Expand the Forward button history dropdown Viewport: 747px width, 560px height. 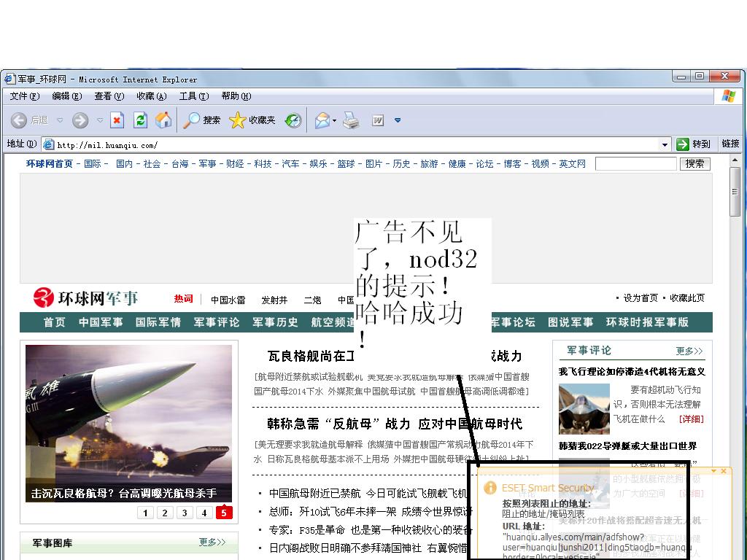100,120
